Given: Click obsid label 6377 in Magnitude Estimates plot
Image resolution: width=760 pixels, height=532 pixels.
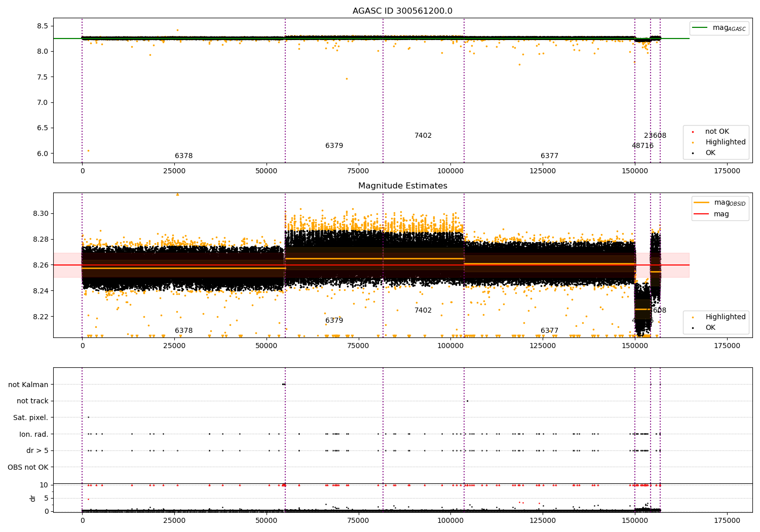Looking at the screenshot, I should click(549, 331).
